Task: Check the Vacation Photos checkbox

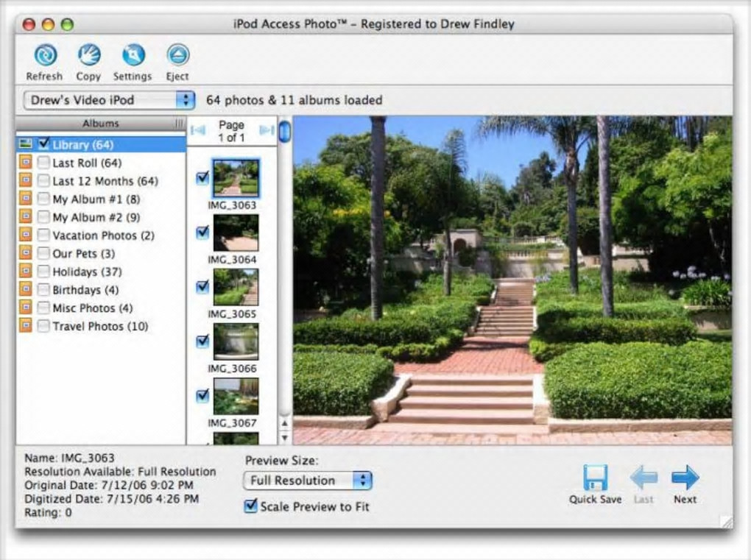Action: point(43,235)
